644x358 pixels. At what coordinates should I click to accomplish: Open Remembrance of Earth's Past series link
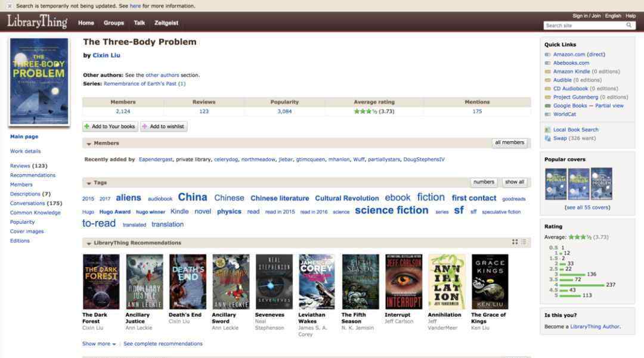pos(144,83)
